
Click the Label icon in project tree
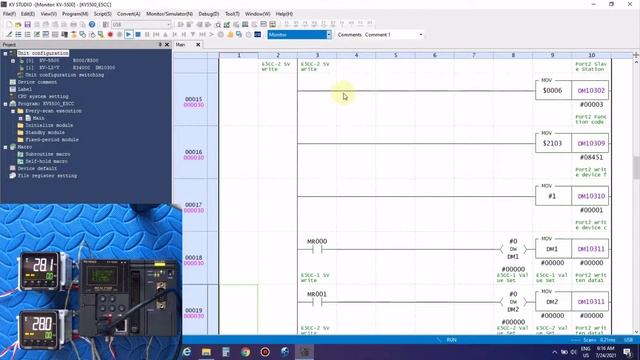13,89
